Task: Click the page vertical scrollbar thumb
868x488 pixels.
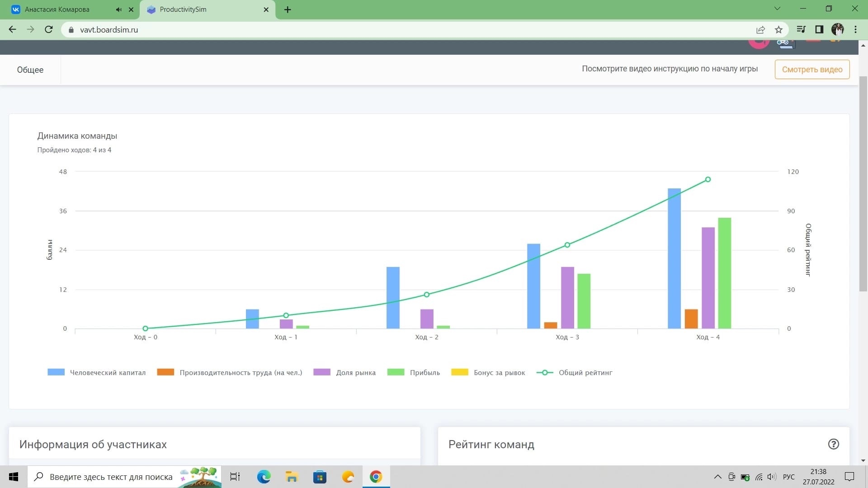Action: (x=863, y=183)
